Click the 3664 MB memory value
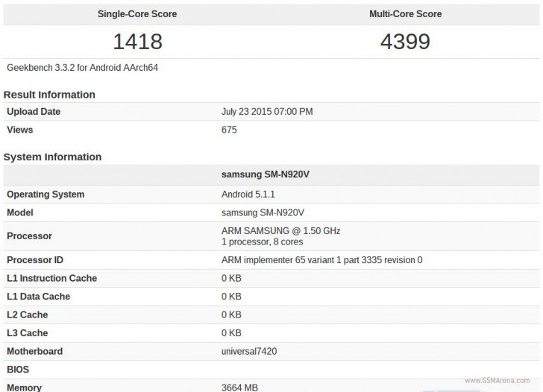 pyautogui.click(x=241, y=388)
